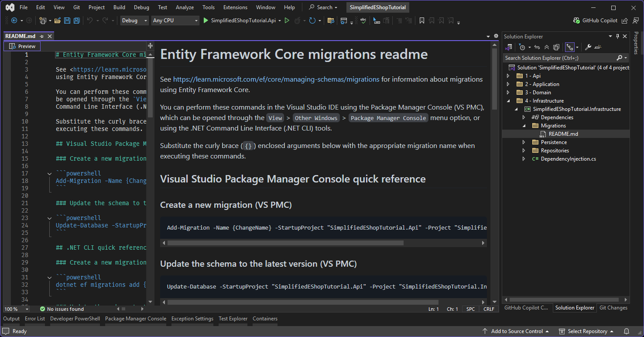Click the editor settings gear icon

pos(496,36)
